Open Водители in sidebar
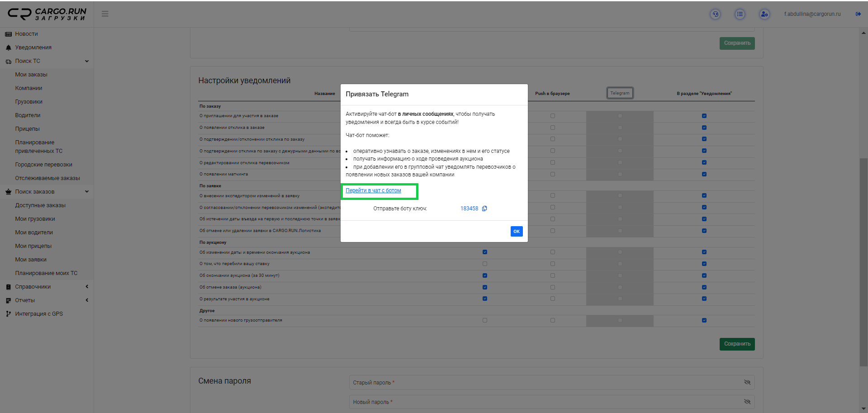This screenshot has width=868, height=413. click(28, 115)
